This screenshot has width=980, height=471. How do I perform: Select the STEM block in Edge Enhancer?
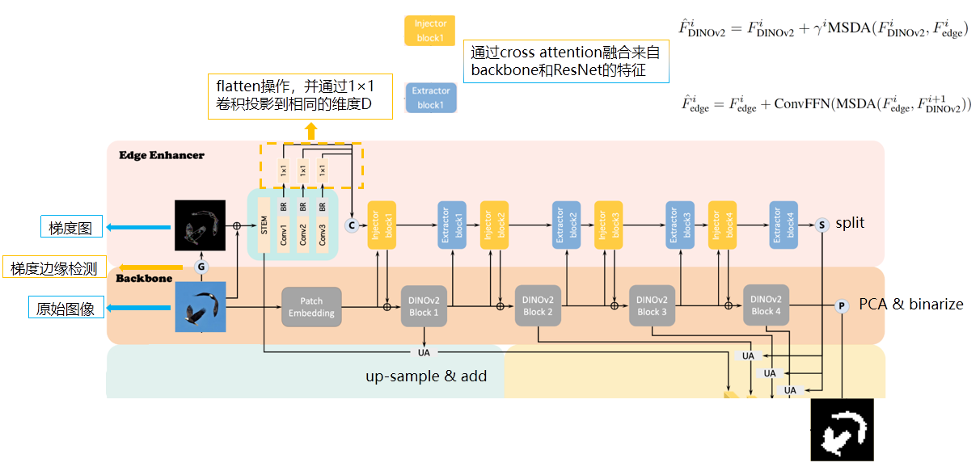[x=264, y=225]
